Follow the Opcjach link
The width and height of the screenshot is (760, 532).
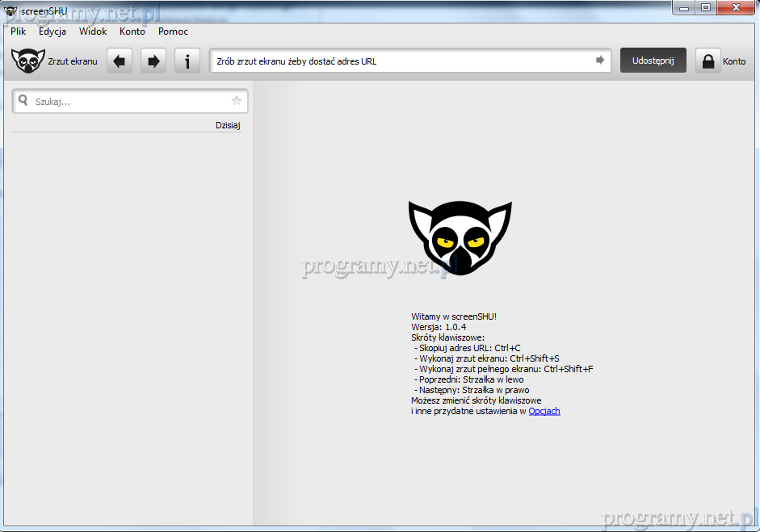tap(544, 411)
